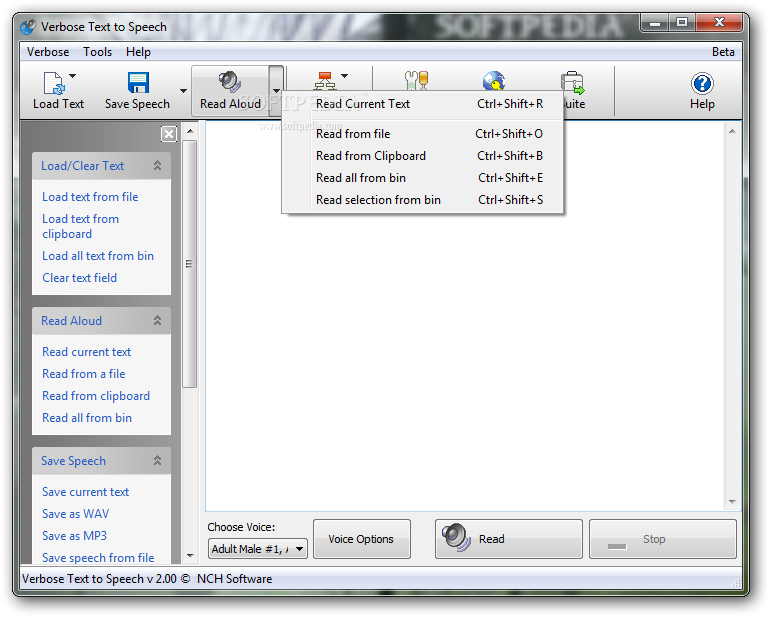Screen dimensions: 770x617
Task: Click the Read Aloud speaker toolbar icon
Action: (230, 82)
